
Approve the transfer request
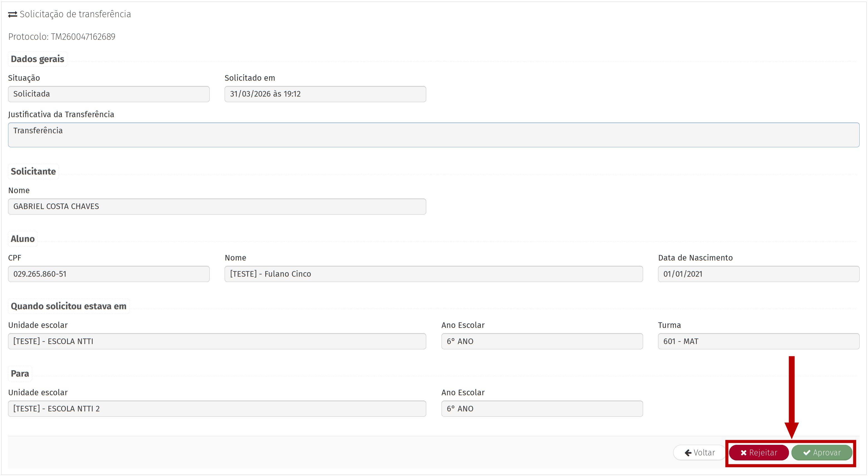(822, 452)
